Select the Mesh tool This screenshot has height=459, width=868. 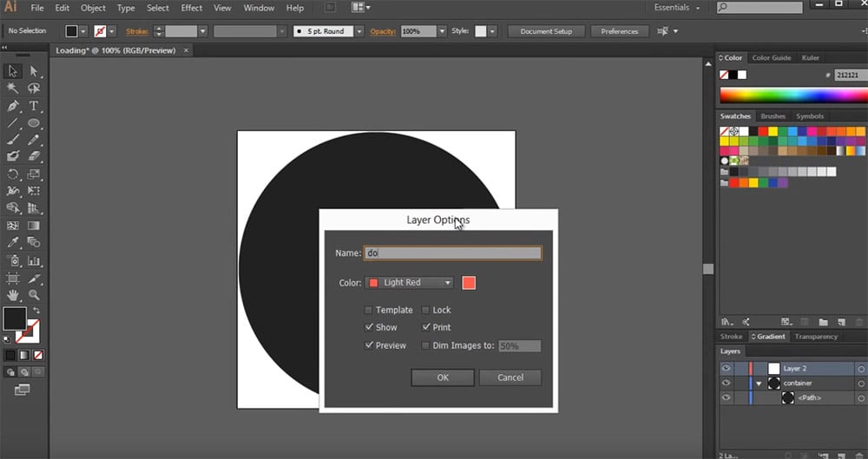(13, 226)
